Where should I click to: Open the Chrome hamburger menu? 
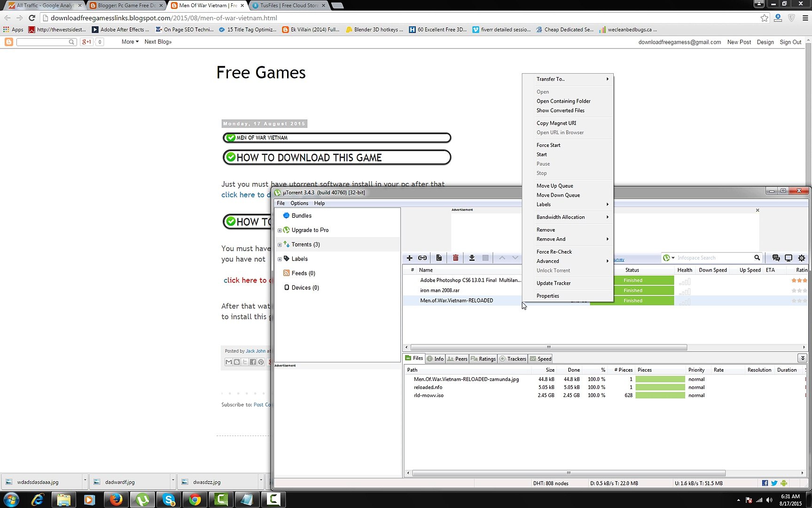click(805, 18)
